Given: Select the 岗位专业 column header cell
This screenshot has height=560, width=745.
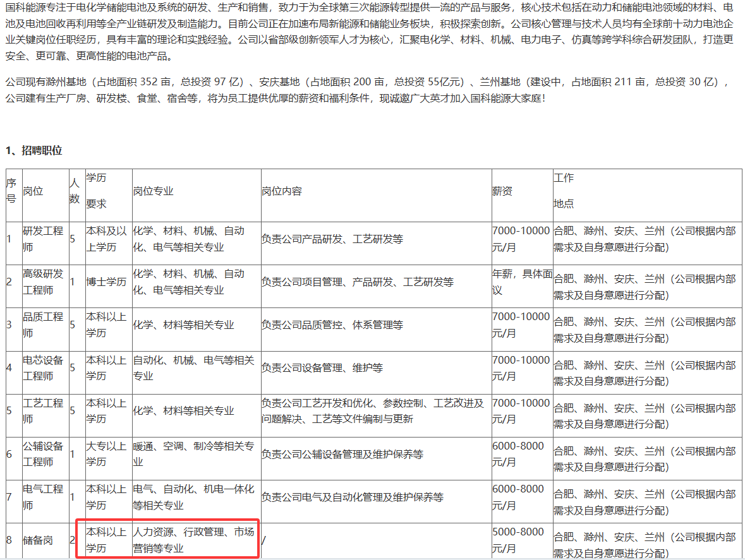Looking at the screenshot, I should coord(153,191).
